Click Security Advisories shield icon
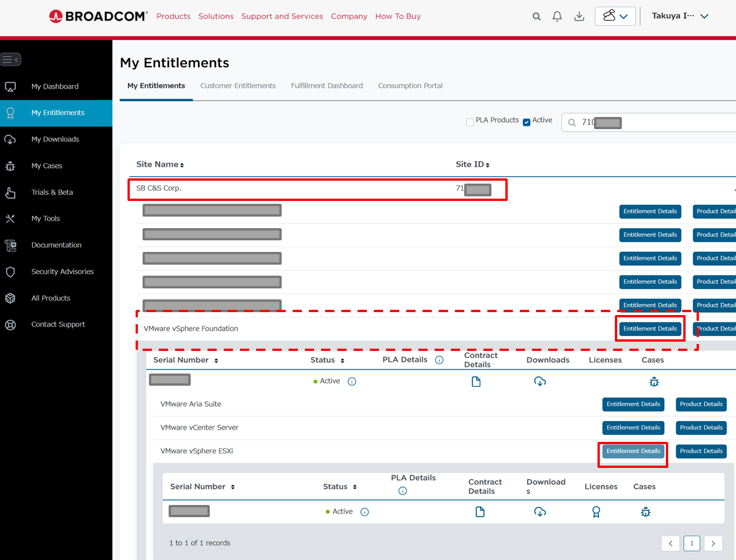This screenshot has width=736, height=560. point(10,272)
